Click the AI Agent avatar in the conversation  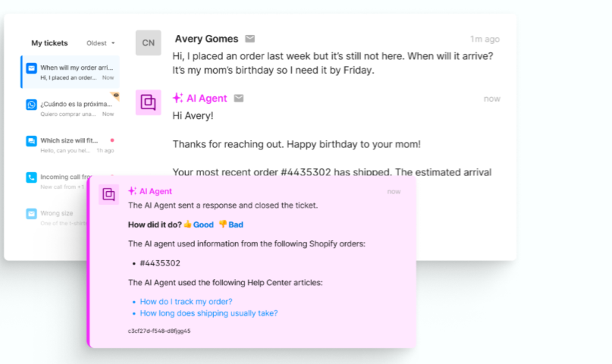point(148,102)
